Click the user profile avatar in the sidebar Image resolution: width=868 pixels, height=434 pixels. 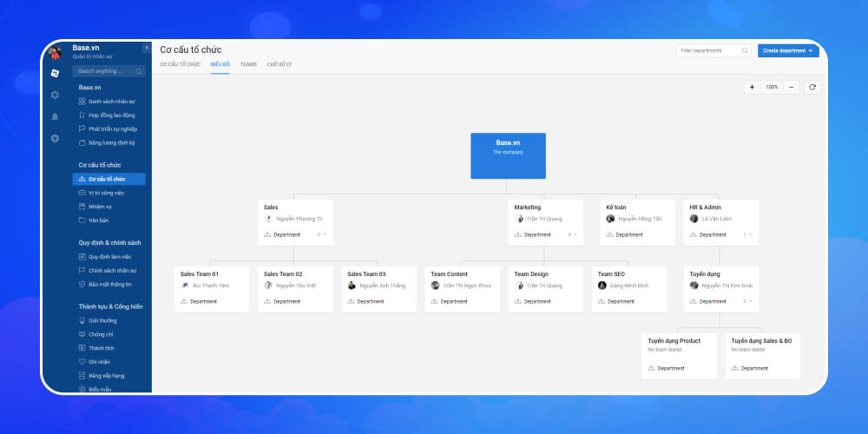(55, 53)
